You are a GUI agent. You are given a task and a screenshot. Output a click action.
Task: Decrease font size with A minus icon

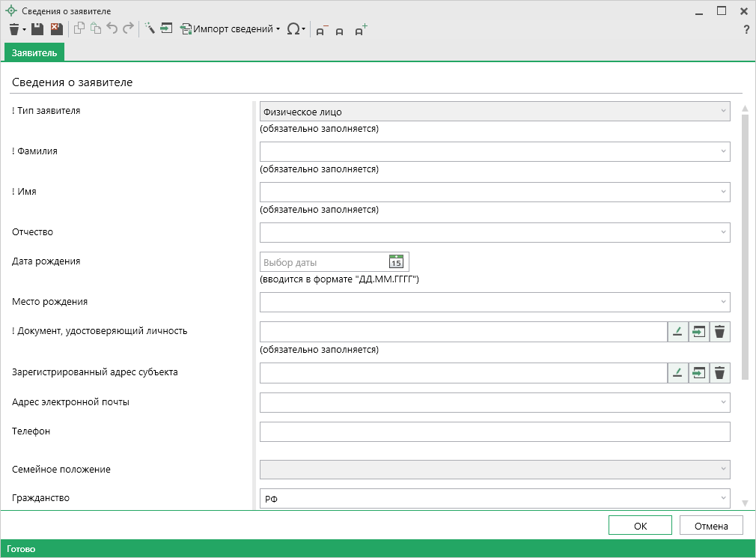click(321, 31)
